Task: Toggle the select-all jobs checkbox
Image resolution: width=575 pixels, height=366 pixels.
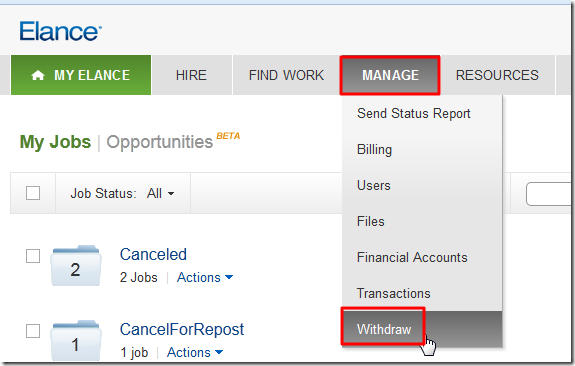Action: [33, 193]
